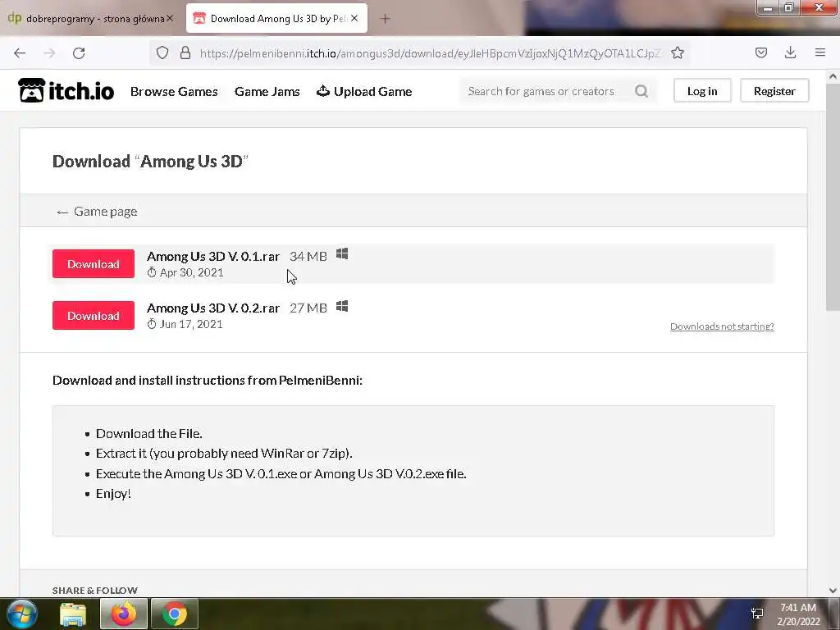Open tracking protection shield icon
Viewport: 840px width, 630px height.
[x=162, y=52]
